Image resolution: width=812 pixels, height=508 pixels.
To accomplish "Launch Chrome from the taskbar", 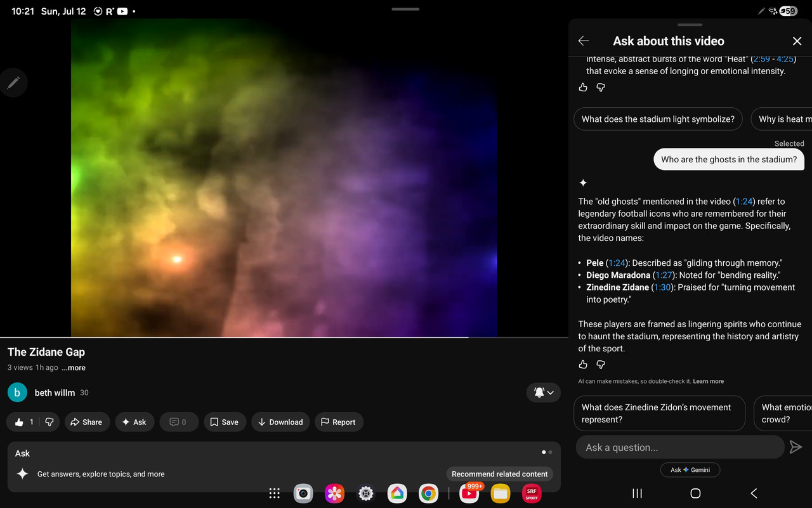I will pos(428,493).
